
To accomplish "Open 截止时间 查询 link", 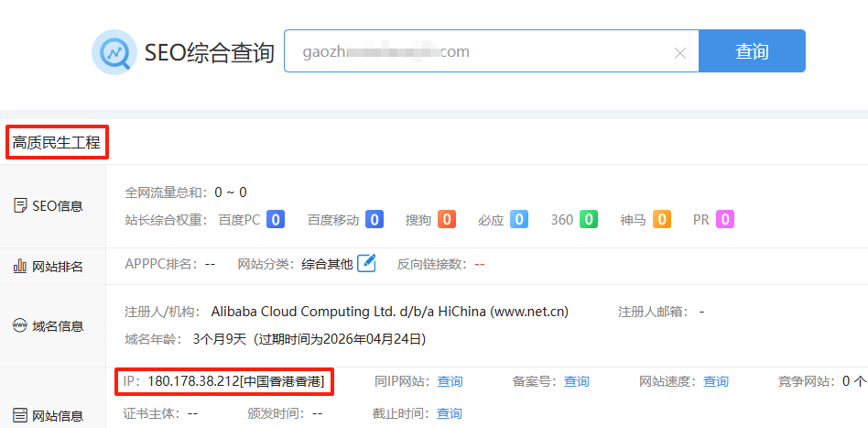I will (450, 413).
